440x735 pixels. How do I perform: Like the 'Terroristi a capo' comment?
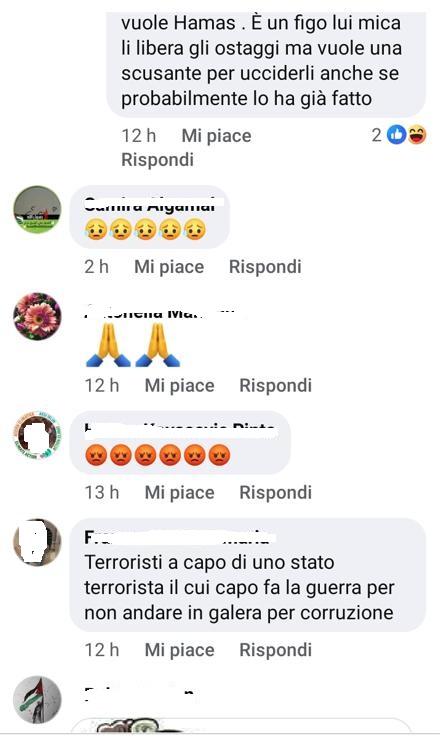coord(179,650)
